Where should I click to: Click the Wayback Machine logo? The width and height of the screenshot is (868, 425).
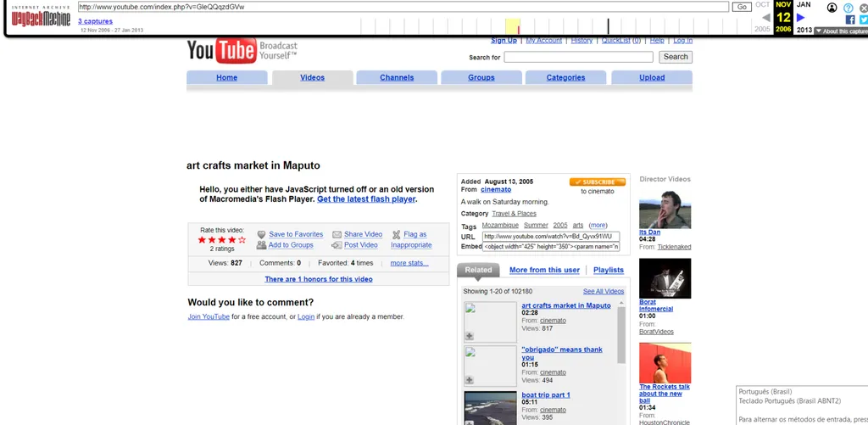[41, 17]
